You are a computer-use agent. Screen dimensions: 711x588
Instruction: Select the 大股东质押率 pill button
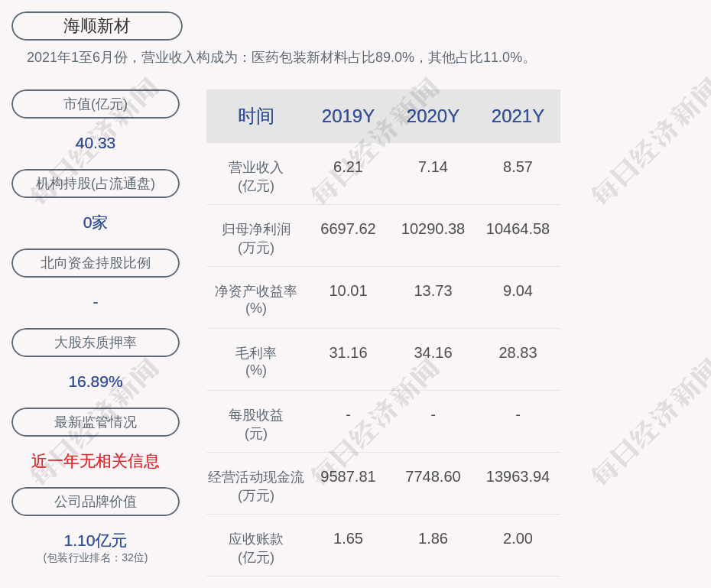pyautogui.click(x=96, y=343)
